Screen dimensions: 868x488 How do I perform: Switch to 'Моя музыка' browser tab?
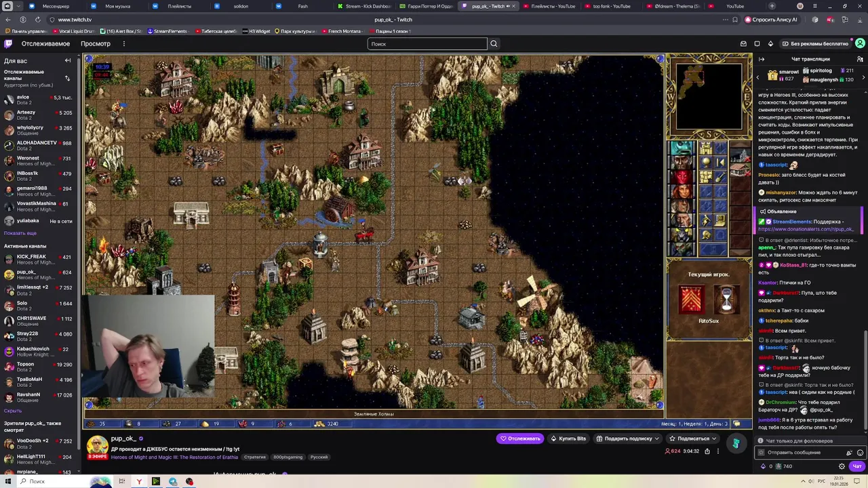tap(117, 6)
